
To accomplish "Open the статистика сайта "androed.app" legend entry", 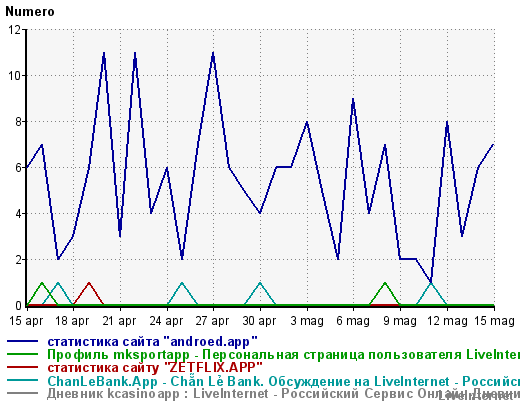I will (x=152, y=342).
